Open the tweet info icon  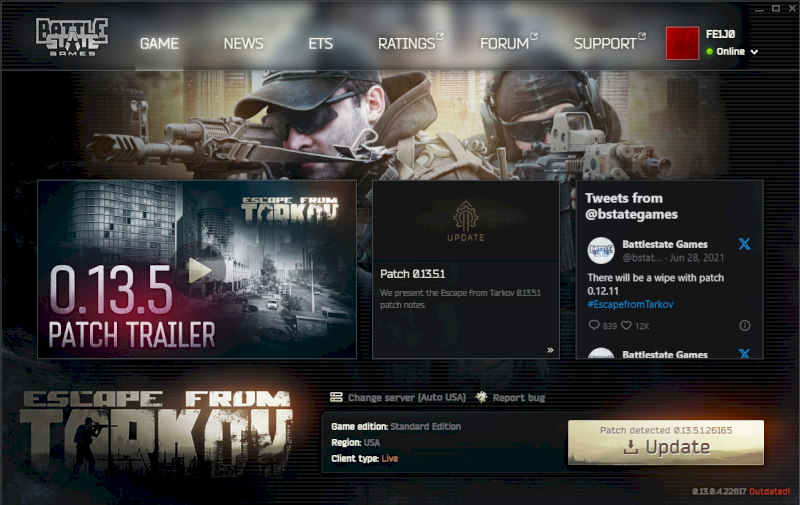[x=744, y=325]
